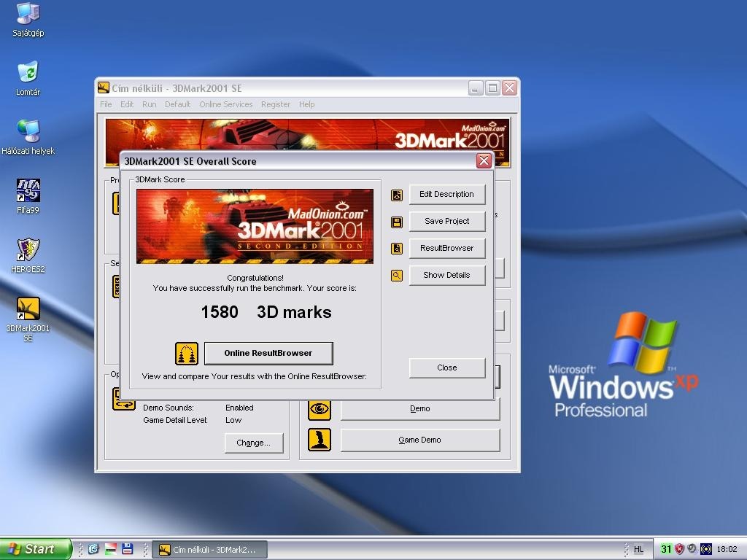Open Hálózati helyek network icon
Screen dimensions: 747x560
pyautogui.click(x=28, y=138)
